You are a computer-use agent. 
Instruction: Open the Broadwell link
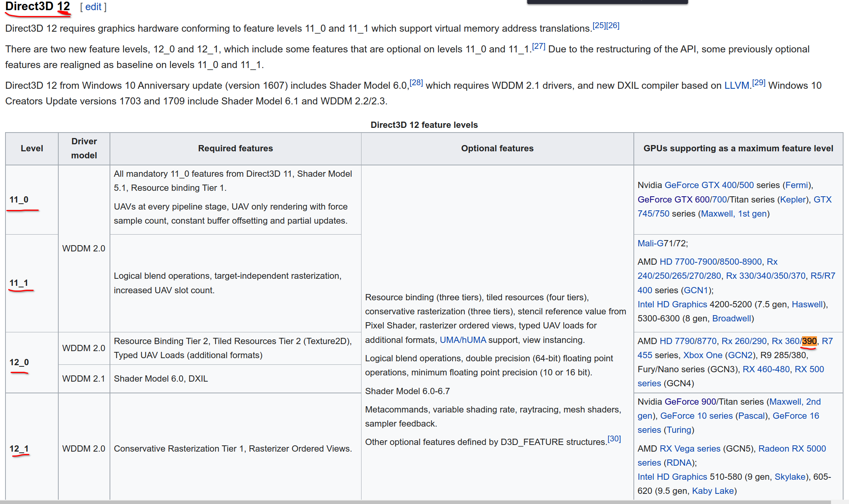(x=731, y=318)
